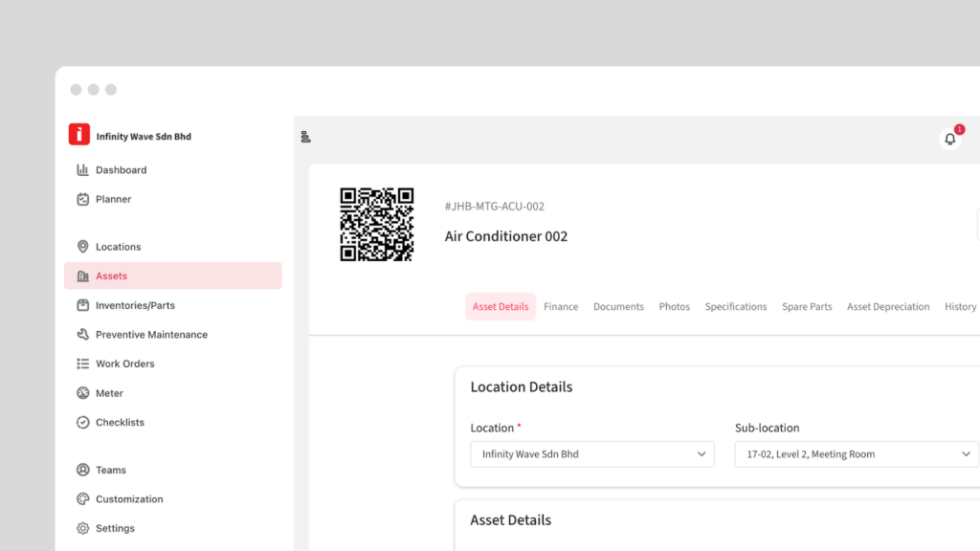Viewport: 980px width, 551px height.
Task: Switch to the Finance tab
Action: [x=561, y=307]
